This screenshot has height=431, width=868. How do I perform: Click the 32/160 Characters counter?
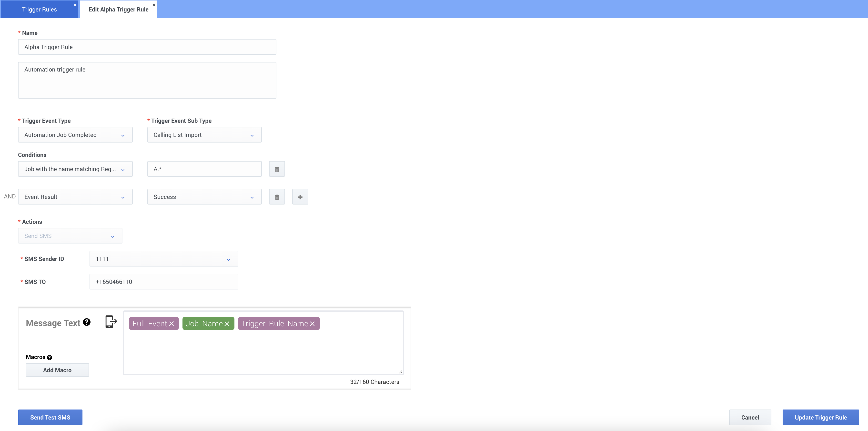pyautogui.click(x=374, y=382)
